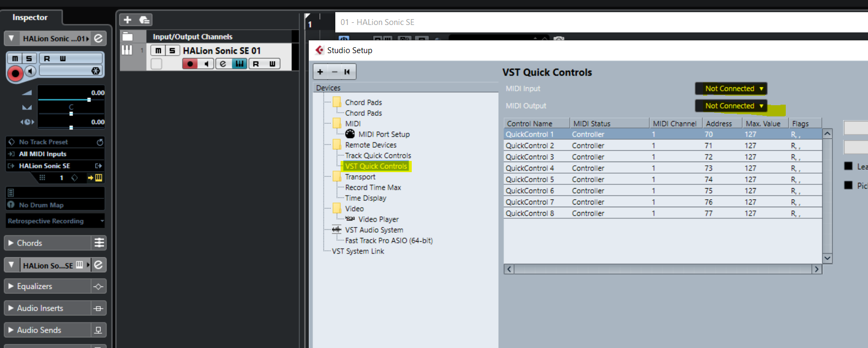Image resolution: width=868 pixels, height=348 pixels.
Task: Click the yellow instrument icon beside channel 1
Action: point(99,177)
